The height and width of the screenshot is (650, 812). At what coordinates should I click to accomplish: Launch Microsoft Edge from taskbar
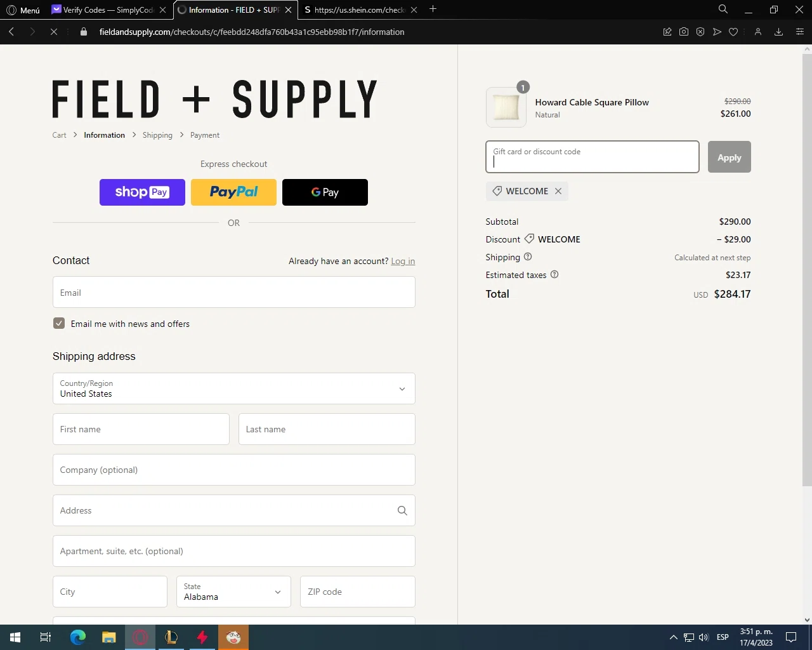(x=78, y=637)
